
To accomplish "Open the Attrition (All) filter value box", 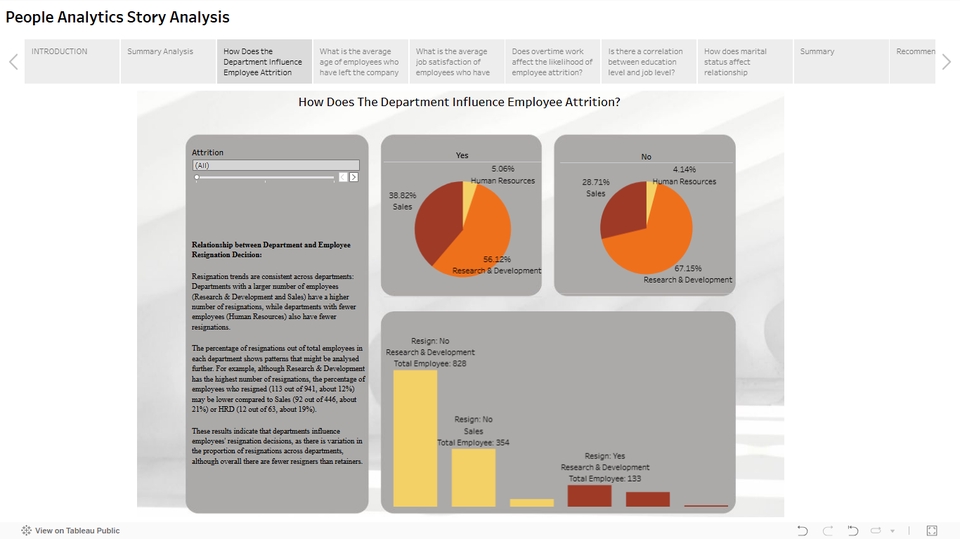I will pyautogui.click(x=275, y=165).
